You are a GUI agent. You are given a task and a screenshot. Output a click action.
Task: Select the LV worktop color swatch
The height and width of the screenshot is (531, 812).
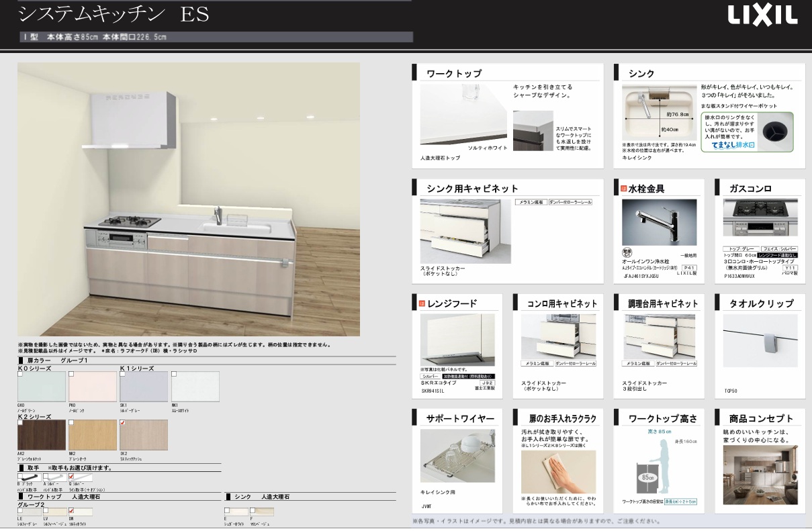(55, 511)
